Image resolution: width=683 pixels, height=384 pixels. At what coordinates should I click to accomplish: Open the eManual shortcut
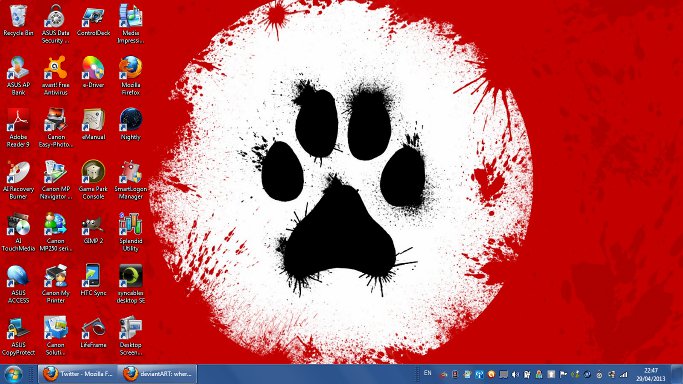click(x=93, y=125)
